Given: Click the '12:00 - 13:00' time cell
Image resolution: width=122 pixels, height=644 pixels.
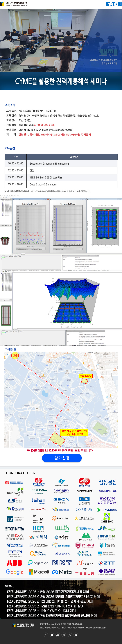Looking at the screenshot, I should click(x=16, y=171).
